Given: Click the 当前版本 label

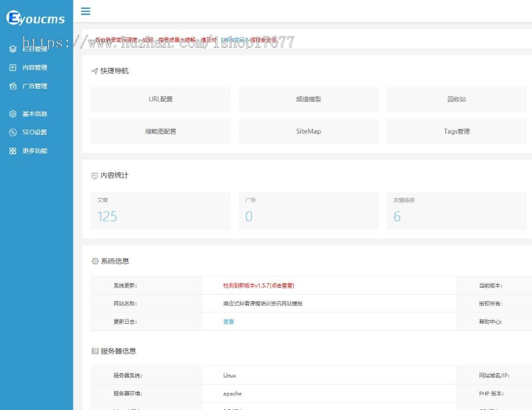Looking at the screenshot, I should pos(491,286).
